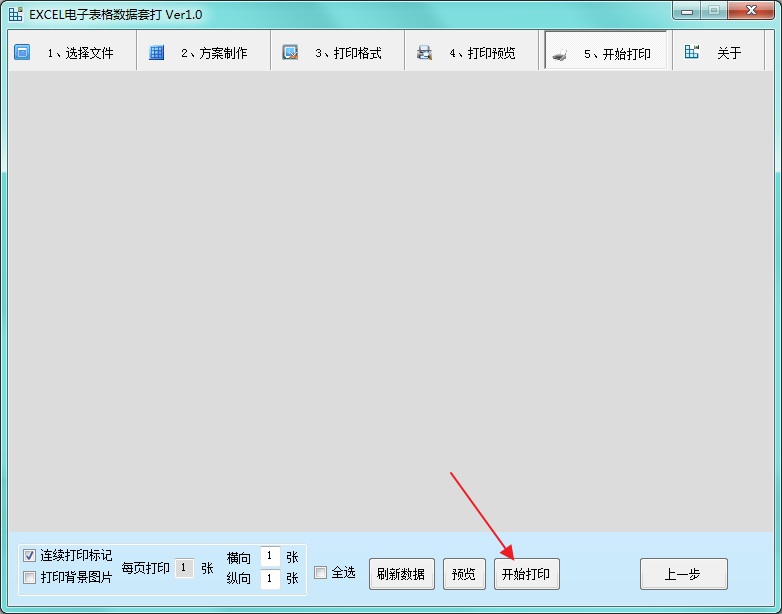The width and height of the screenshot is (782, 614).
Task: Switch to the 2、方案制作 tab
Action: pos(203,50)
